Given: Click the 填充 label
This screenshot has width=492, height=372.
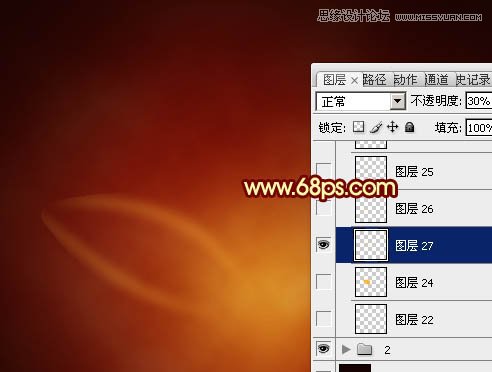Looking at the screenshot, I should click(448, 127).
